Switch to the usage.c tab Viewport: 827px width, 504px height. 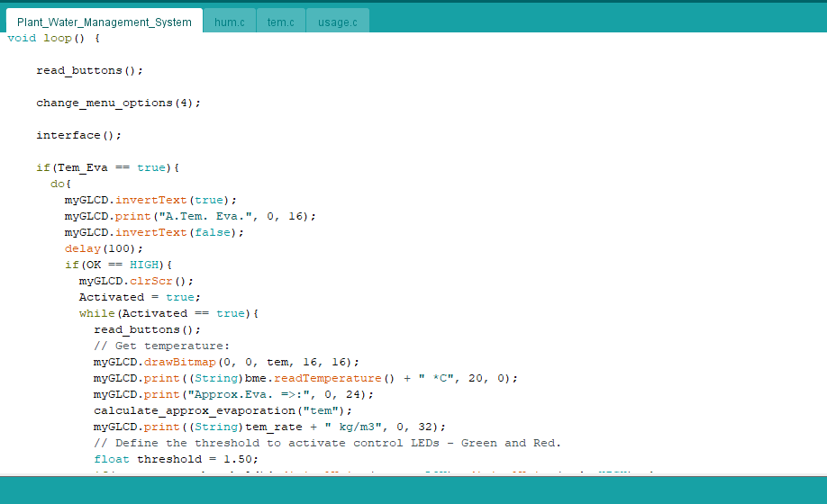[x=337, y=22]
